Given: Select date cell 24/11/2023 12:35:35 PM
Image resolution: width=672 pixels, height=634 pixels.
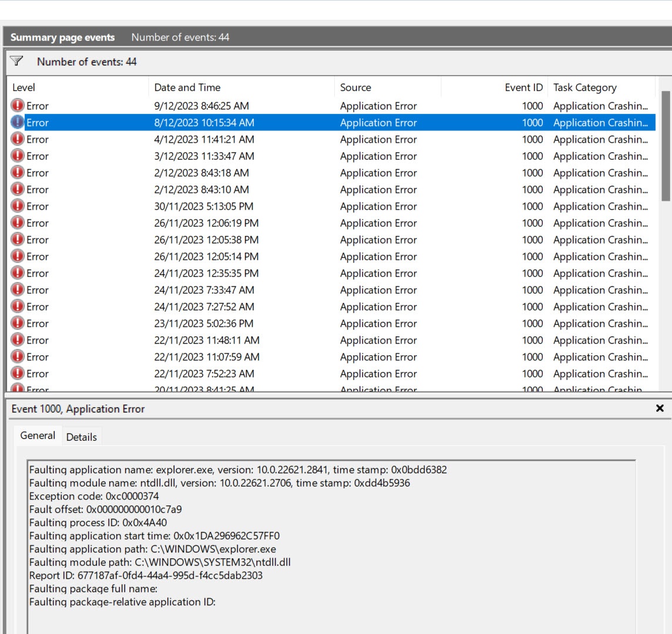Looking at the screenshot, I should 206,273.
